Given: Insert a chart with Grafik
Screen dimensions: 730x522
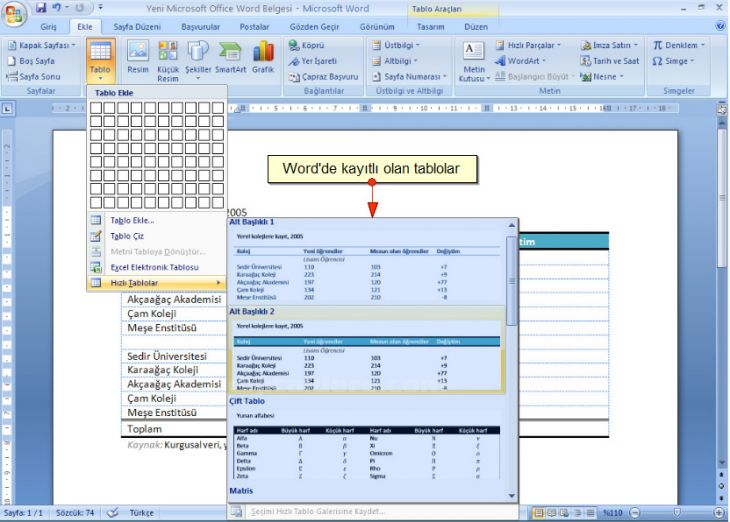Looking at the screenshot, I should (x=263, y=57).
